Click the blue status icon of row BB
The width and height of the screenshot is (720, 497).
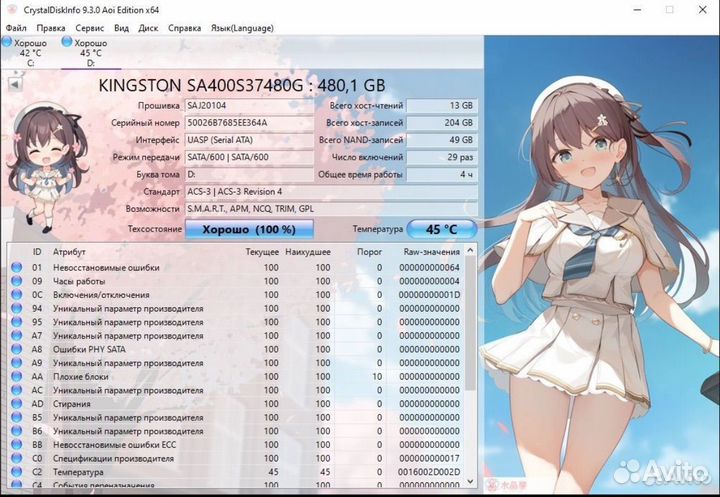pyautogui.click(x=17, y=444)
